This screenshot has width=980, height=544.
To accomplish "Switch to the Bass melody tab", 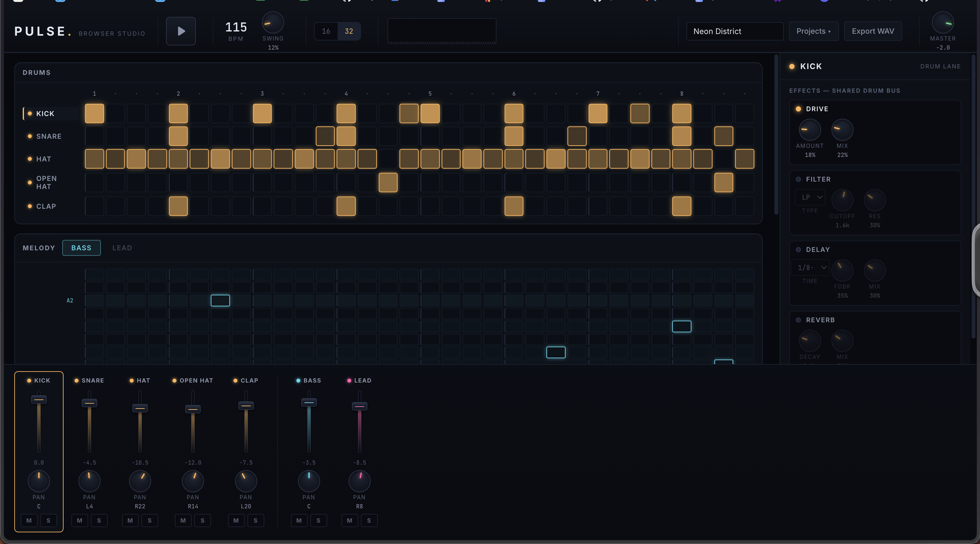I will click(x=81, y=248).
